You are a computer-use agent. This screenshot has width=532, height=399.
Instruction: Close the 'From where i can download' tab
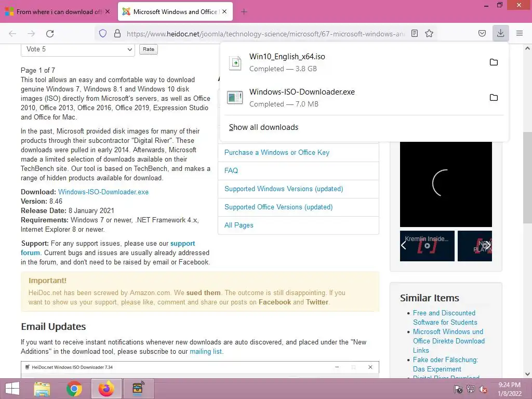point(108,11)
